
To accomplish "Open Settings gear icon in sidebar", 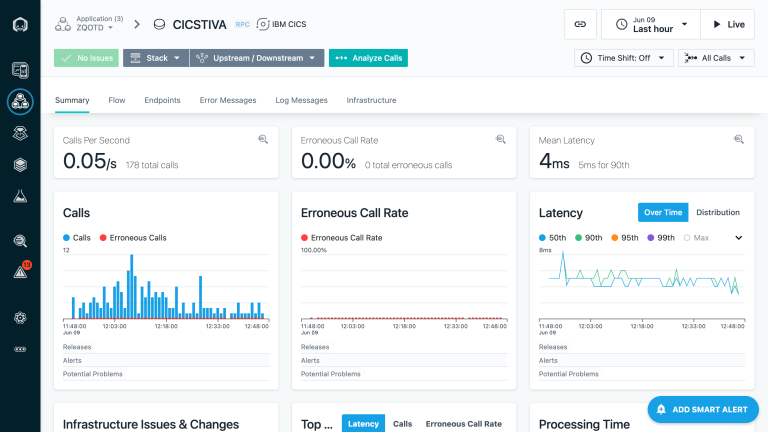I will [20, 317].
